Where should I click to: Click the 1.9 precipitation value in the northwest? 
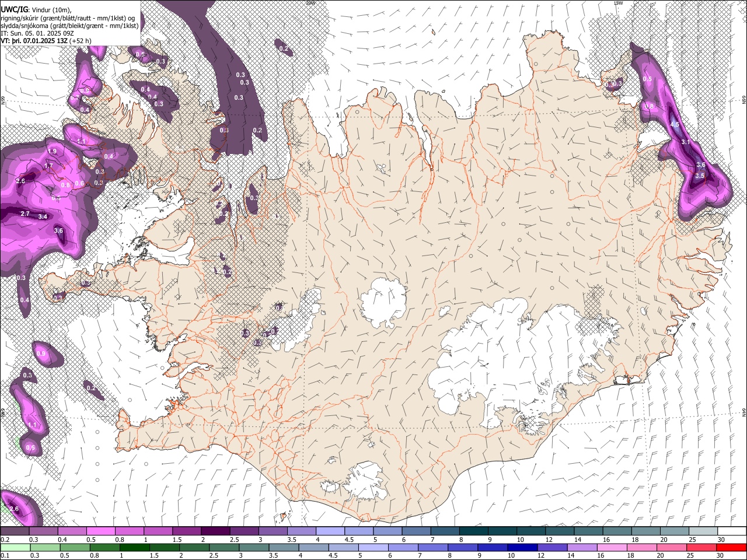[52, 151]
